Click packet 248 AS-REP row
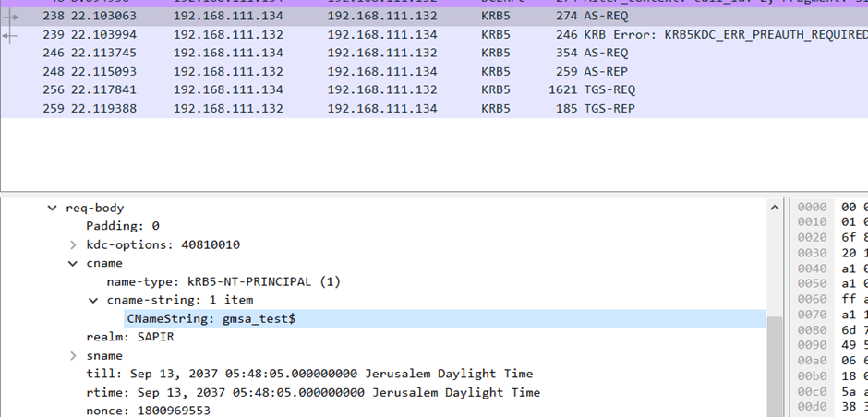The height and width of the screenshot is (417, 868). click(x=369, y=72)
